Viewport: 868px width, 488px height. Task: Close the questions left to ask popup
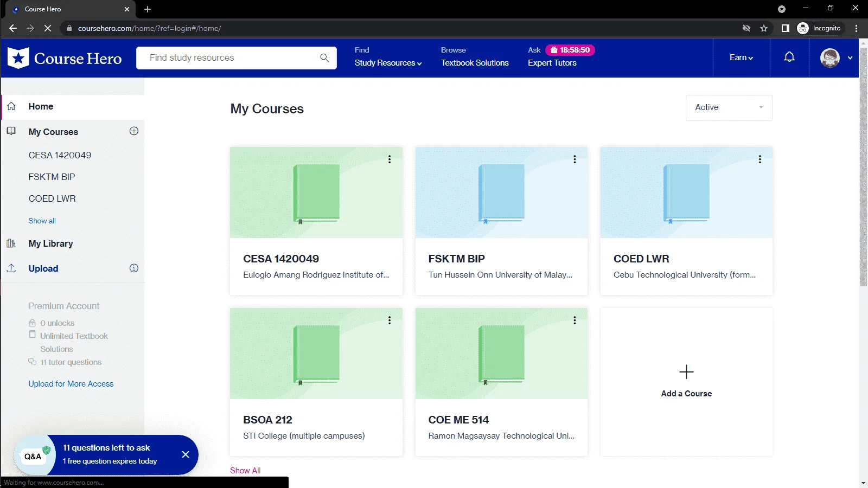[186, 454]
